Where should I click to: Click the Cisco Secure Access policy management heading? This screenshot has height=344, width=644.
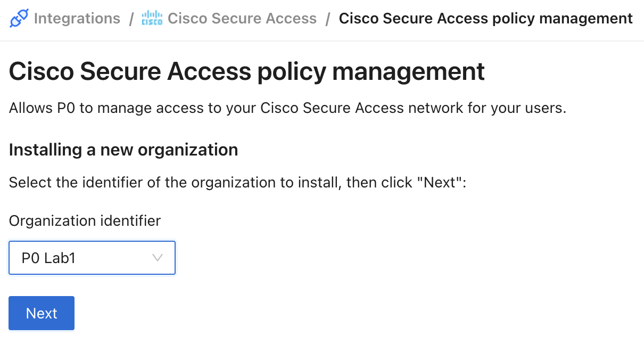tap(246, 71)
